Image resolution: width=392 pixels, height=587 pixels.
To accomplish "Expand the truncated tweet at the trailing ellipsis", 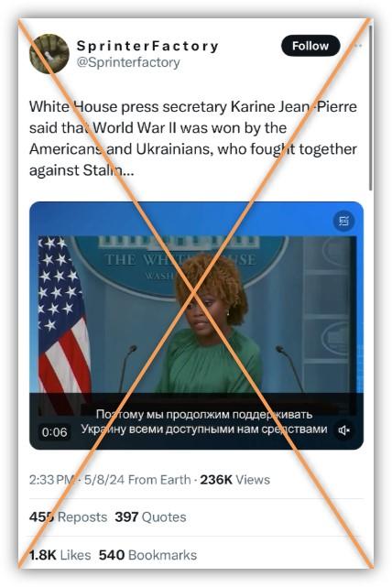I will coord(128,170).
